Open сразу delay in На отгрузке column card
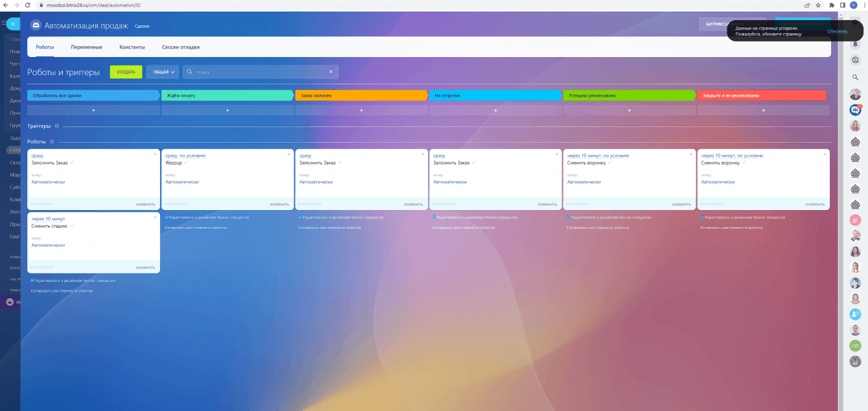 click(439, 156)
